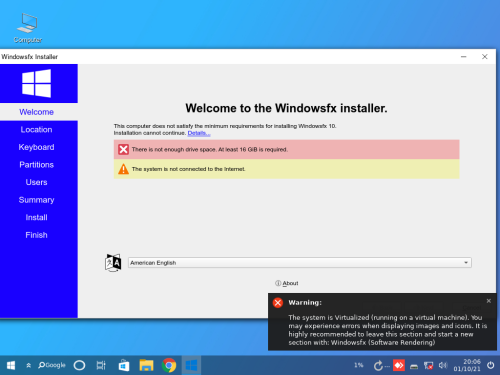Open the volume speaker tray icon
The height and width of the screenshot is (375, 500).
pyautogui.click(x=443, y=365)
